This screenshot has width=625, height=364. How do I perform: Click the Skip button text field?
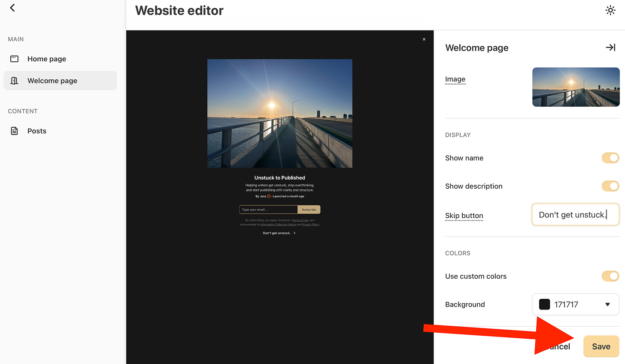coord(575,215)
